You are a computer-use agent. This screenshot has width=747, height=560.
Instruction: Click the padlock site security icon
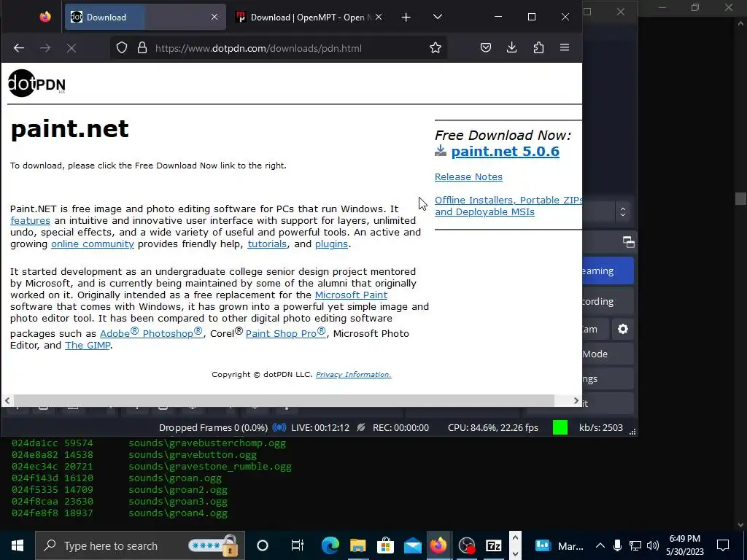coord(142,47)
